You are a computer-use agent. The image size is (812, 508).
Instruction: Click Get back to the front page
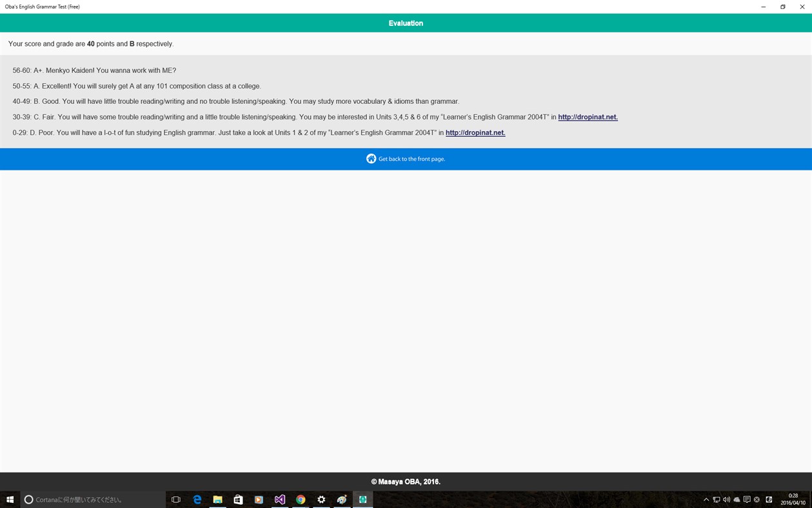[411, 158]
